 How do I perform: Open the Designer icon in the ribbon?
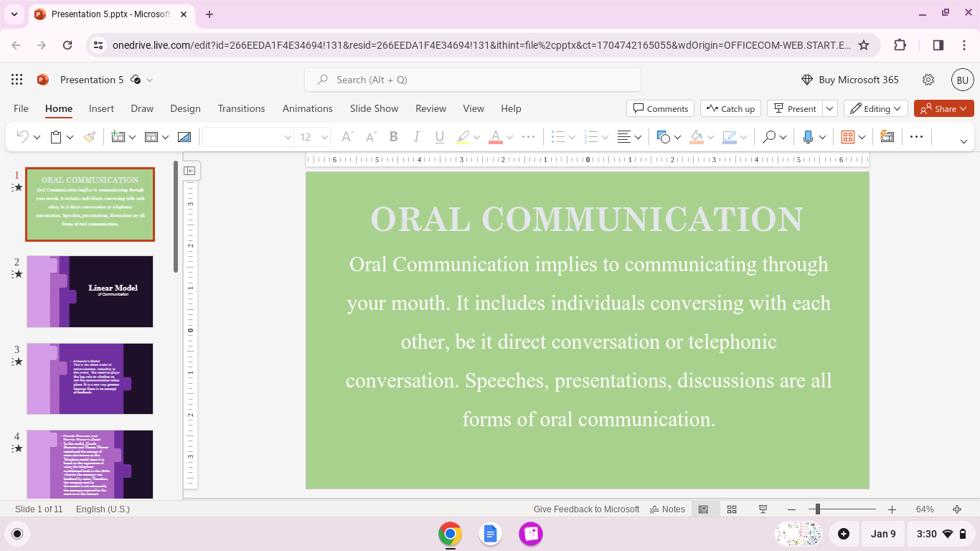coord(887,137)
